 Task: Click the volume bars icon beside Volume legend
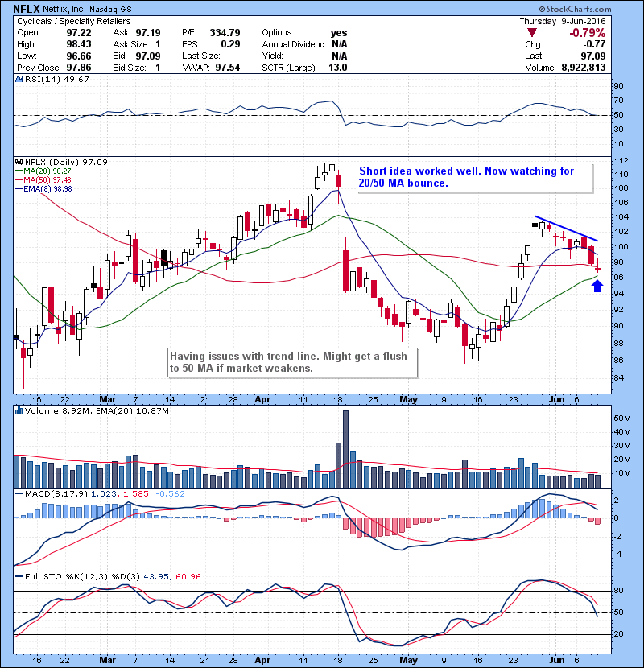coord(19,410)
